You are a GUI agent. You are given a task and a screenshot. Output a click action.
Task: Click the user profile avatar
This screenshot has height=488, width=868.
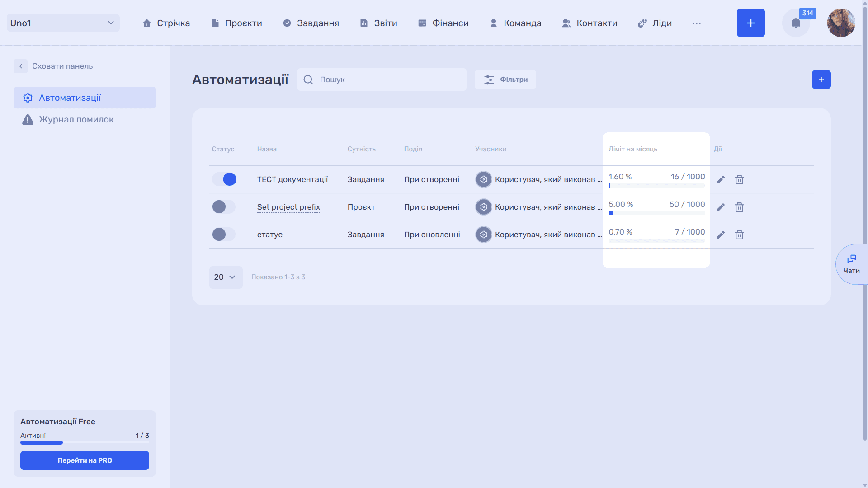(841, 23)
